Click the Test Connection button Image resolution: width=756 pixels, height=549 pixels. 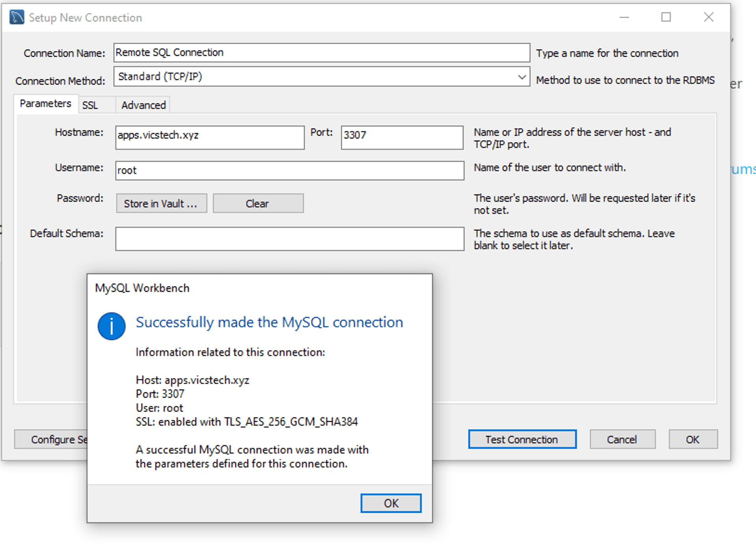pos(522,439)
